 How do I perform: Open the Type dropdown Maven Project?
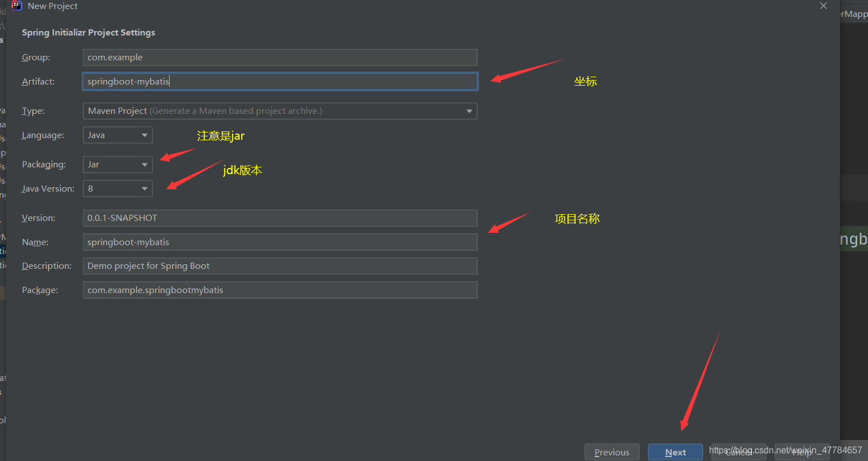[x=280, y=111]
